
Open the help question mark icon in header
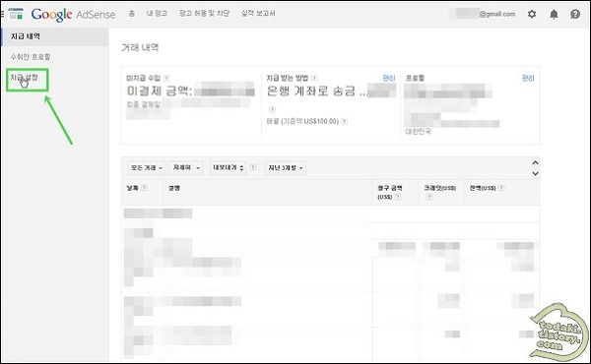click(575, 15)
